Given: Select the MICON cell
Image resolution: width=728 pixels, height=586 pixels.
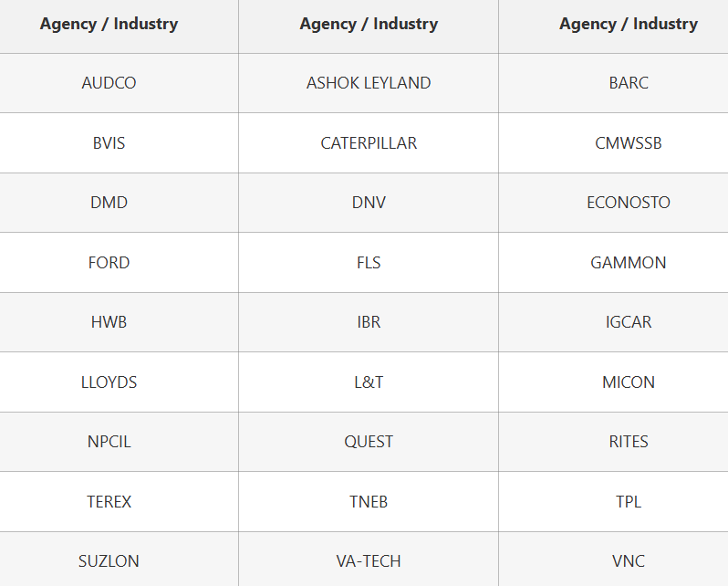Looking at the screenshot, I should tap(629, 382).
